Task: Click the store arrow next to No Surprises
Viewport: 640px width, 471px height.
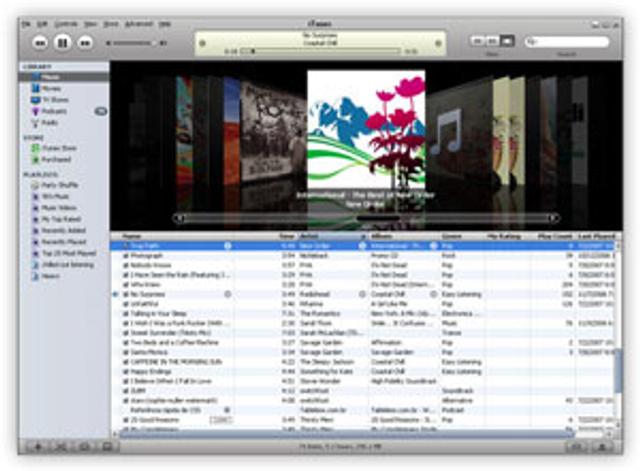Action: (228, 294)
